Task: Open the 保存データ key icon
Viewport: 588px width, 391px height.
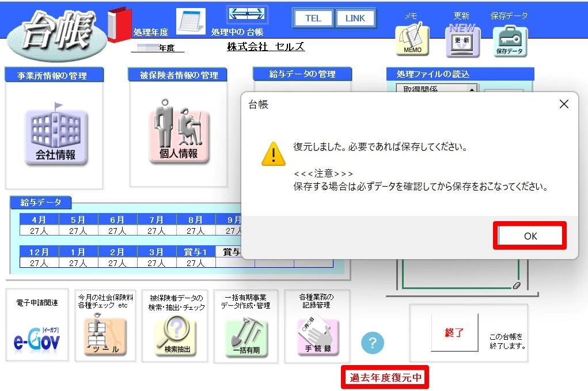Action: (510, 41)
